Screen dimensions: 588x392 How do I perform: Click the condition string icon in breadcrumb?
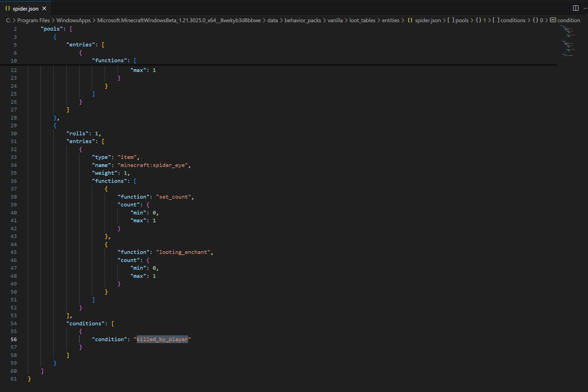coord(553,20)
